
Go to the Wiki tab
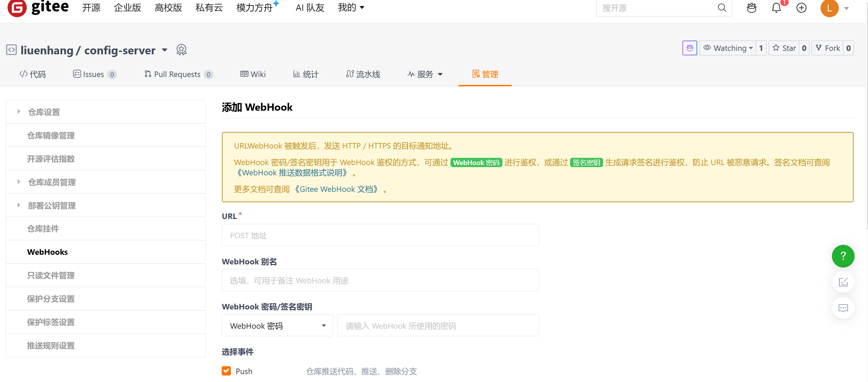pyautogui.click(x=253, y=74)
